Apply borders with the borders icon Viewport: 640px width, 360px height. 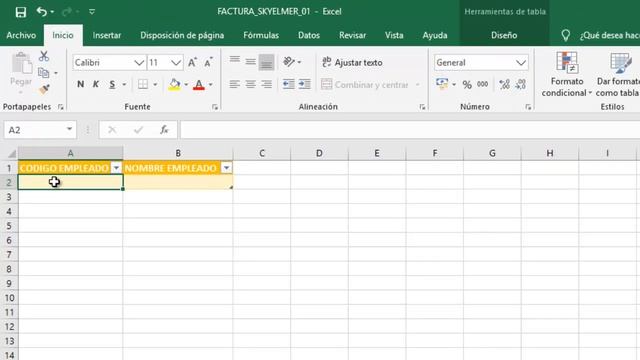point(143,84)
